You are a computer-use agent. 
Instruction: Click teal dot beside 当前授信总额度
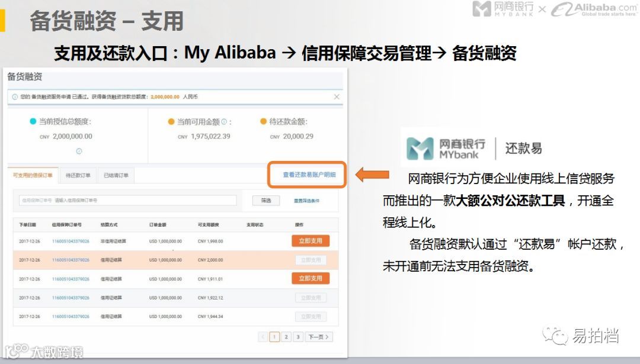(x=33, y=121)
